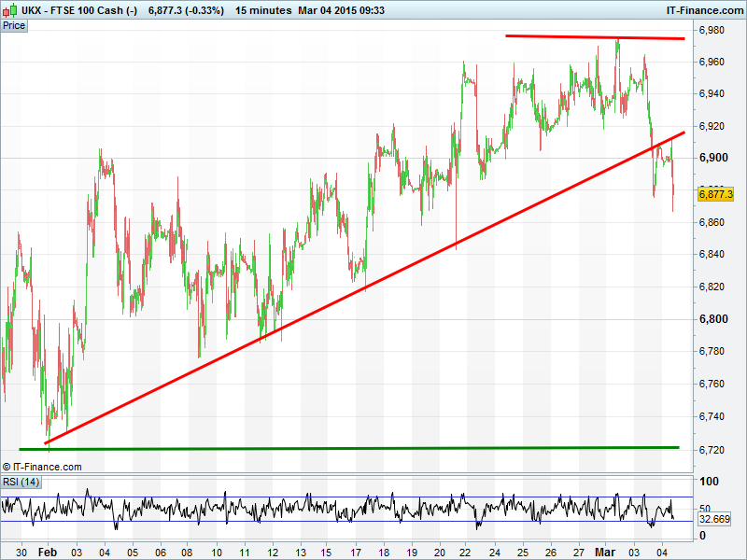This screenshot has height=560, width=747.
Task: Select the yellow 6,877.3 current price tag
Action: point(716,194)
